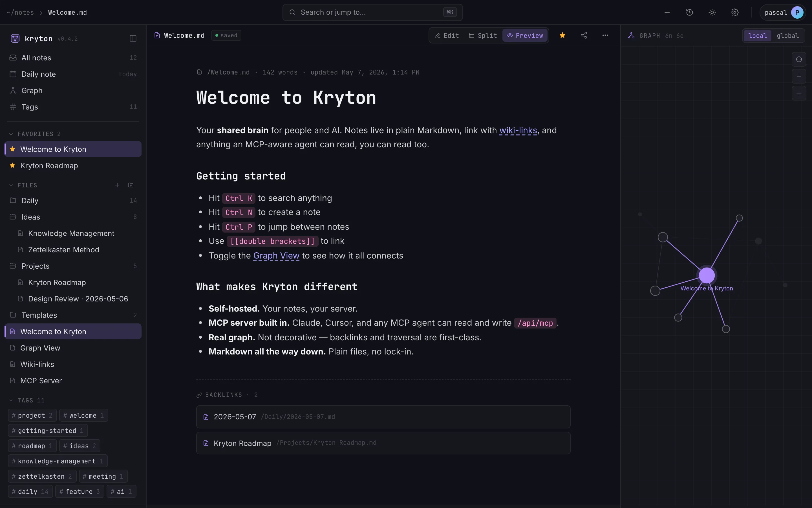
Task: Toggle light theme with the sun icon
Action: 712,12
